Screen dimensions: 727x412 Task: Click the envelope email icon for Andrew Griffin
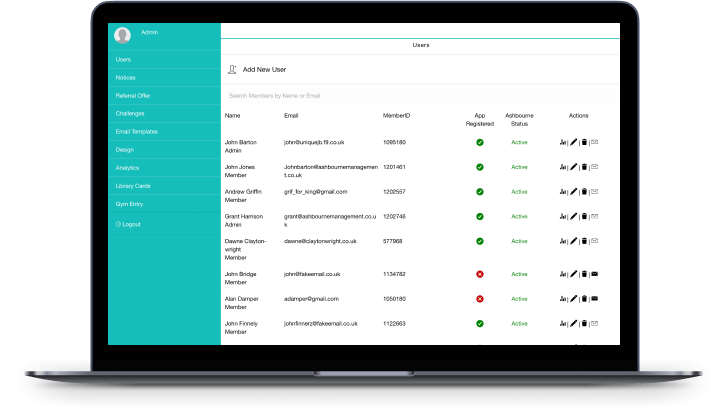coord(595,191)
